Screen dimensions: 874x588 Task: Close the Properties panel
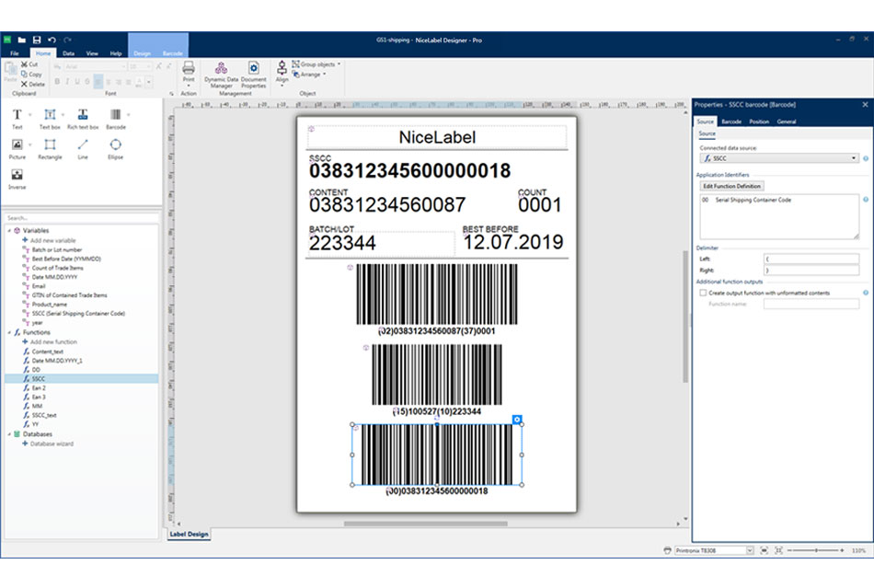coord(865,105)
